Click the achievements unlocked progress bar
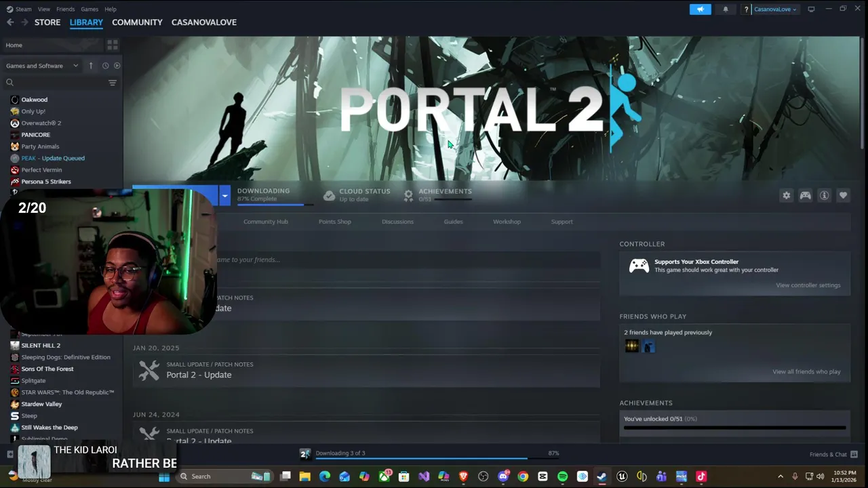The height and width of the screenshot is (488, 868). [734, 428]
